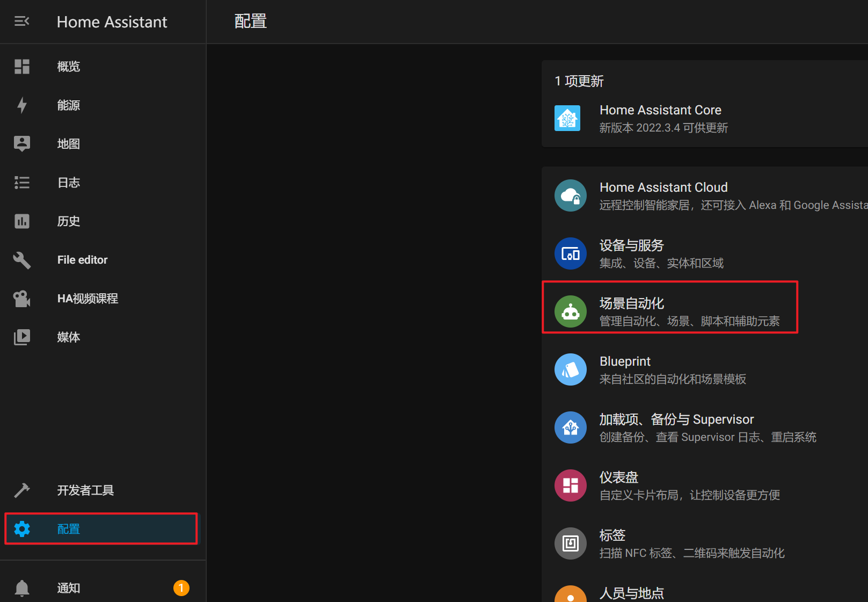Image resolution: width=868 pixels, height=602 pixels.
Task: Click the orange People & Zones icon
Action: [571, 594]
